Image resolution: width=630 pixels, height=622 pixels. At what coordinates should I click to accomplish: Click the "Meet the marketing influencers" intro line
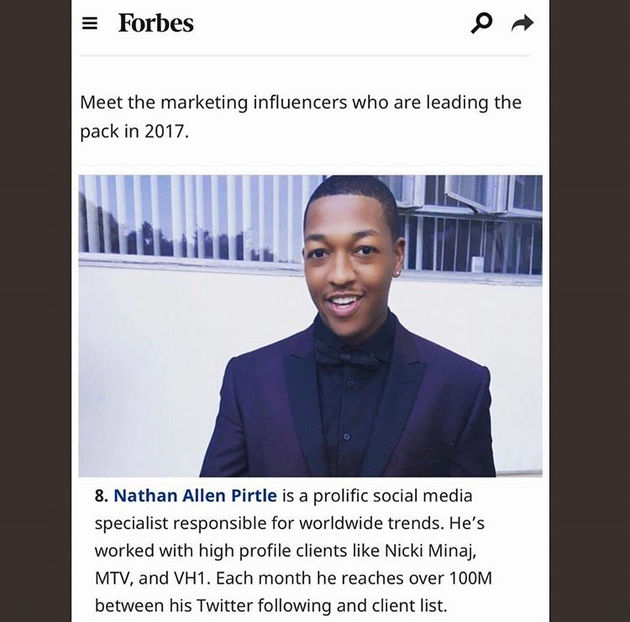tap(300, 103)
